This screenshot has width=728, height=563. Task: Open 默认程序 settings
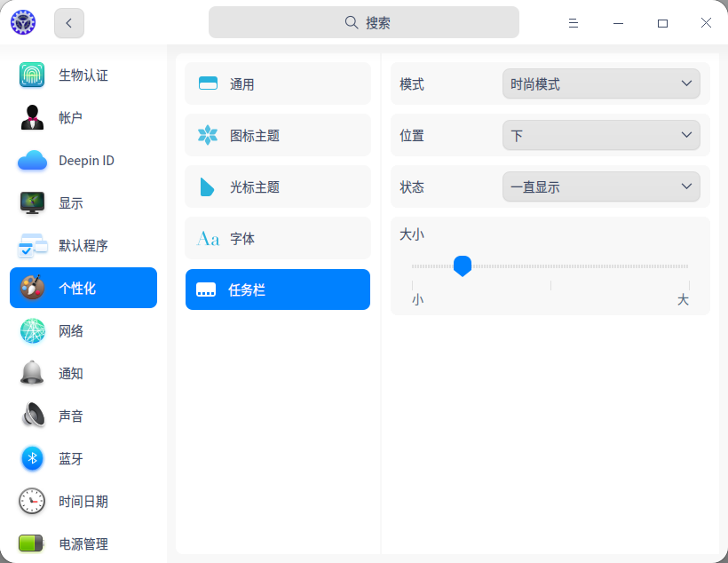[83, 245]
